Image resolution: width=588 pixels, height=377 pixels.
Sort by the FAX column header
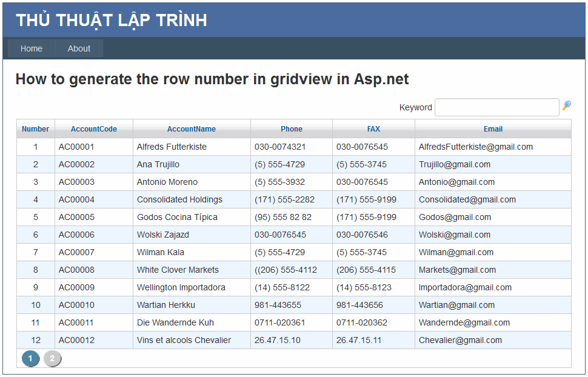coord(373,128)
